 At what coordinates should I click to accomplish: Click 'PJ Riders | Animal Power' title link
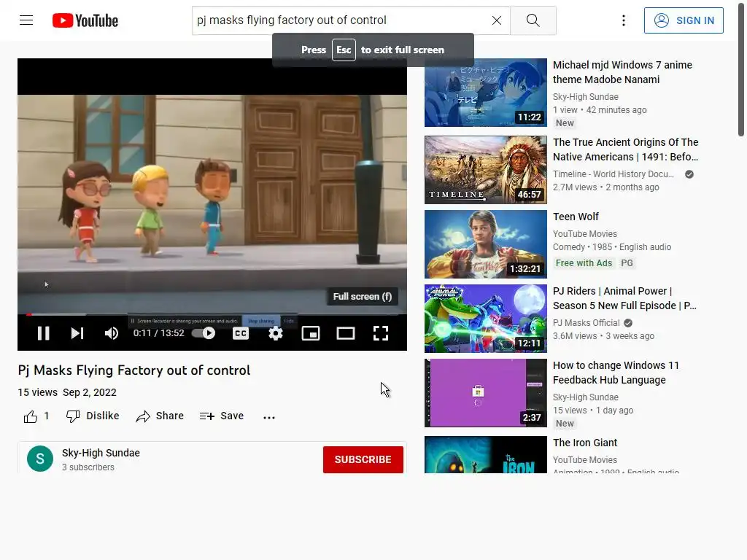tap(624, 298)
